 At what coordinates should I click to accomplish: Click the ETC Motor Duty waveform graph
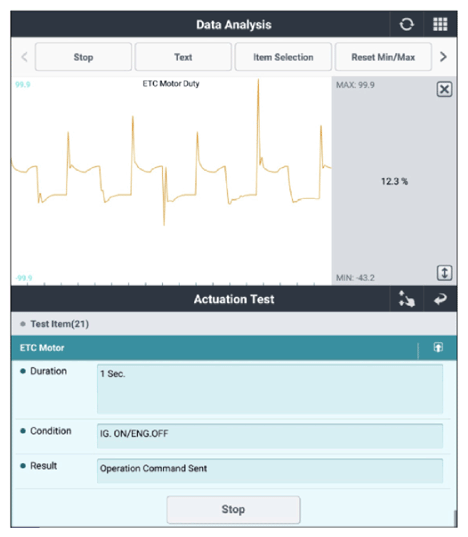171,181
